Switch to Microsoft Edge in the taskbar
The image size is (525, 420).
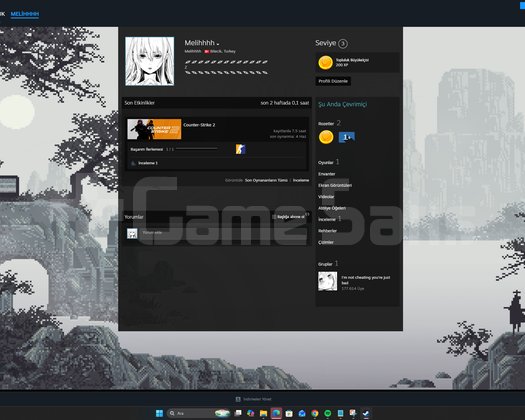[x=276, y=413]
